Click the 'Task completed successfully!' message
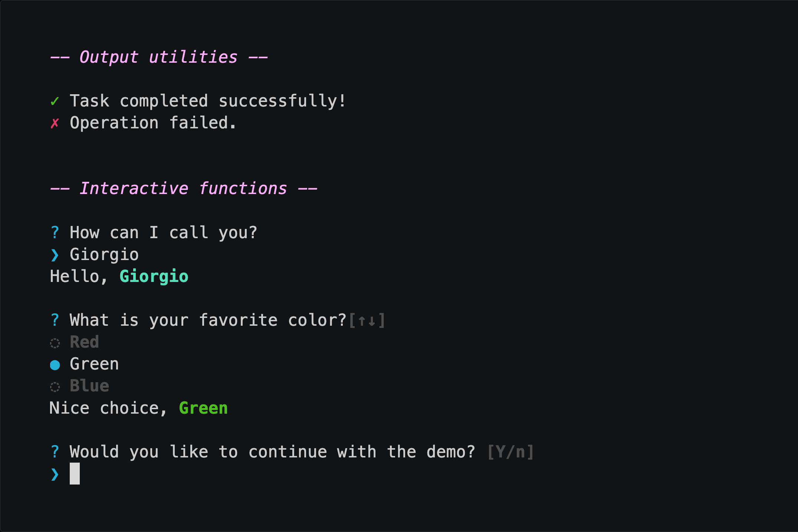Screen dimensions: 798x532 [x=208, y=101]
